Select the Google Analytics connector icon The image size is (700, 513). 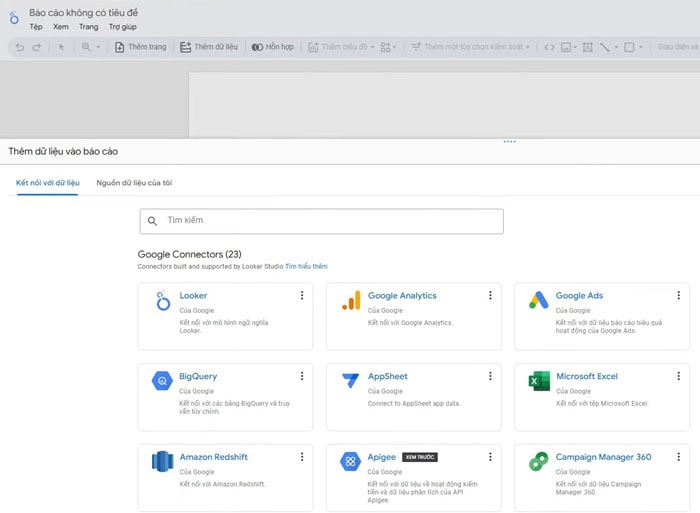pyautogui.click(x=351, y=300)
